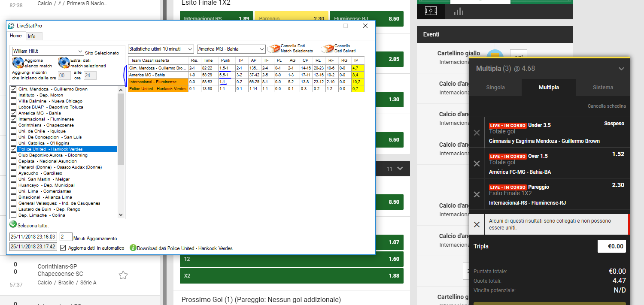644x305 pixels.
Task: Open the Statistiche ultimi 10 minuti dropdown
Action: [161, 49]
